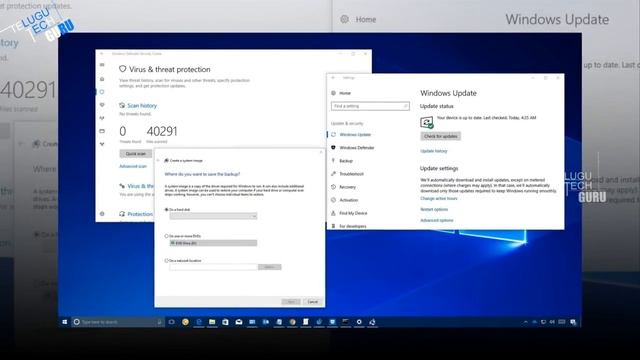640x360 pixels.
Task: Select On a network location radio button
Action: click(167, 260)
